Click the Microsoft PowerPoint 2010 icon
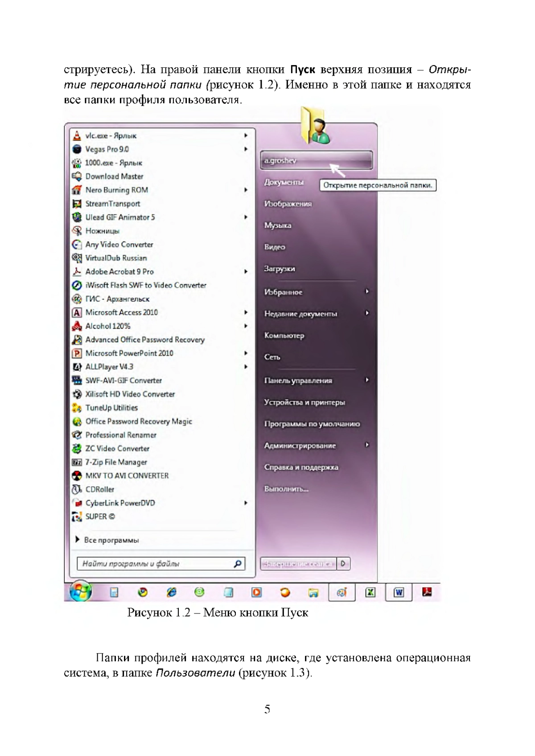The height and width of the screenshot is (756, 535). [x=77, y=353]
